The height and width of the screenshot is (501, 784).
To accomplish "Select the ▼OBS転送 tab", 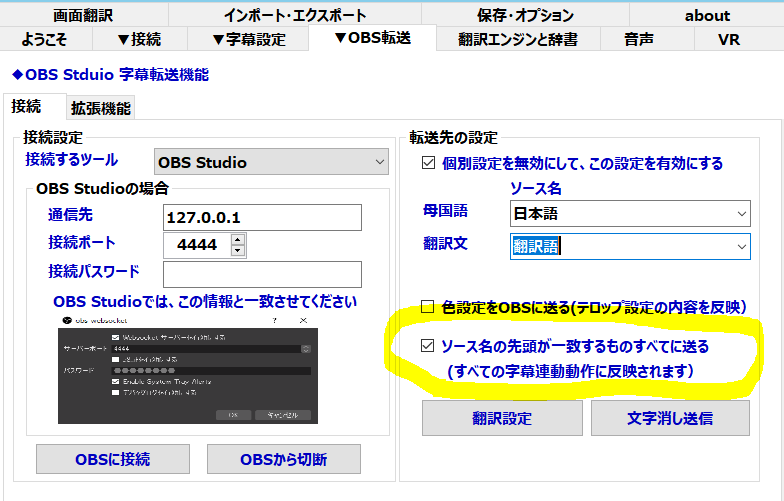I will 372,38.
